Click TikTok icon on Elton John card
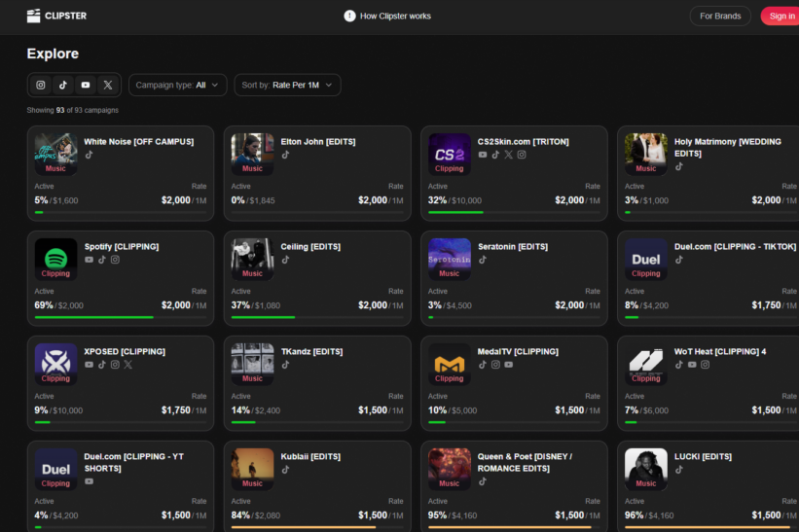This screenshot has height=532, width=799. point(286,155)
